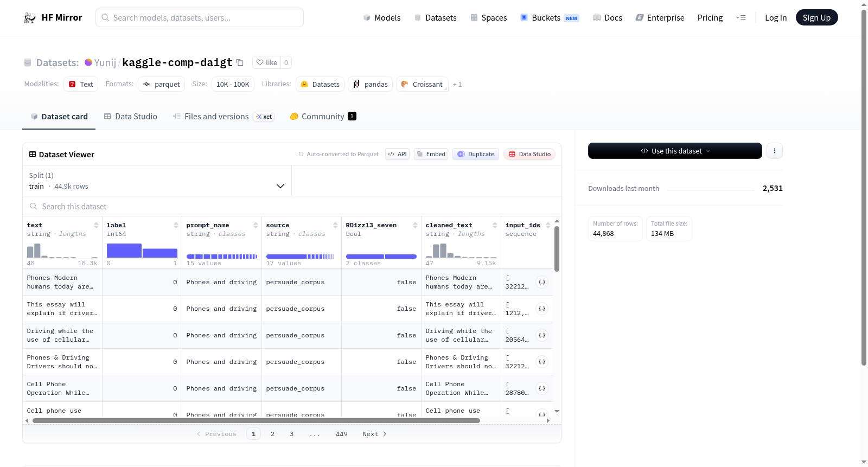Screen dimensions: 868x467
Task: Click the Datasets stack icon beside the title
Action: point(28,62)
